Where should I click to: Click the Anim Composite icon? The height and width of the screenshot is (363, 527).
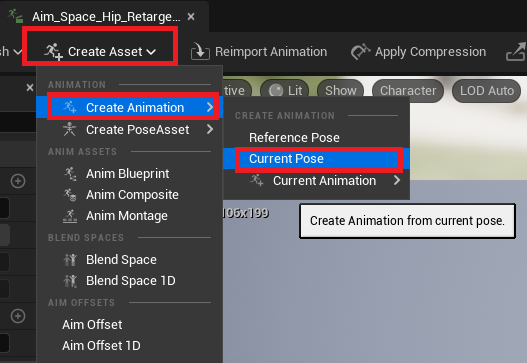tap(70, 195)
